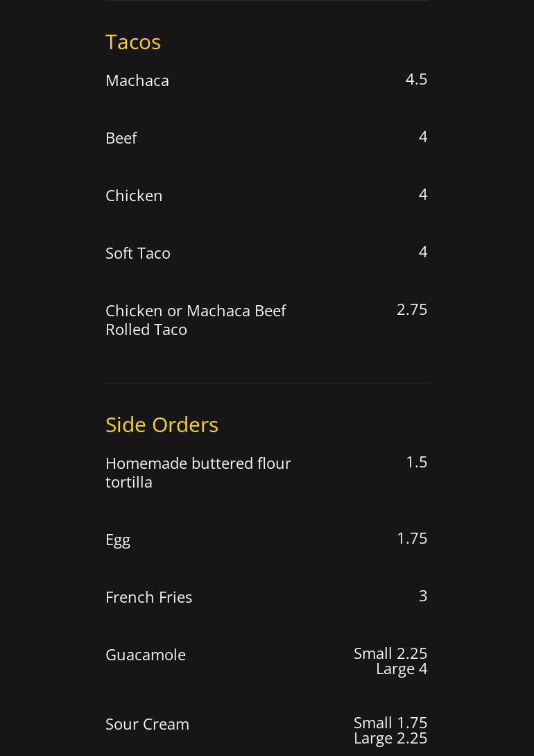Click the Machaca taco price 4.5
This screenshot has width=534, height=756.
click(x=416, y=79)
